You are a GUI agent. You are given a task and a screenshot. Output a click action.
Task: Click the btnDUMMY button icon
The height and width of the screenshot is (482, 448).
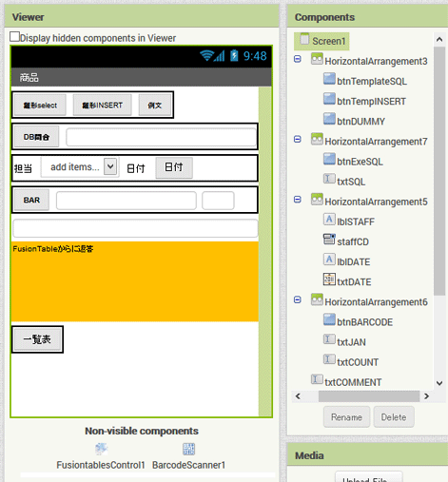click(x=329, y=119)
